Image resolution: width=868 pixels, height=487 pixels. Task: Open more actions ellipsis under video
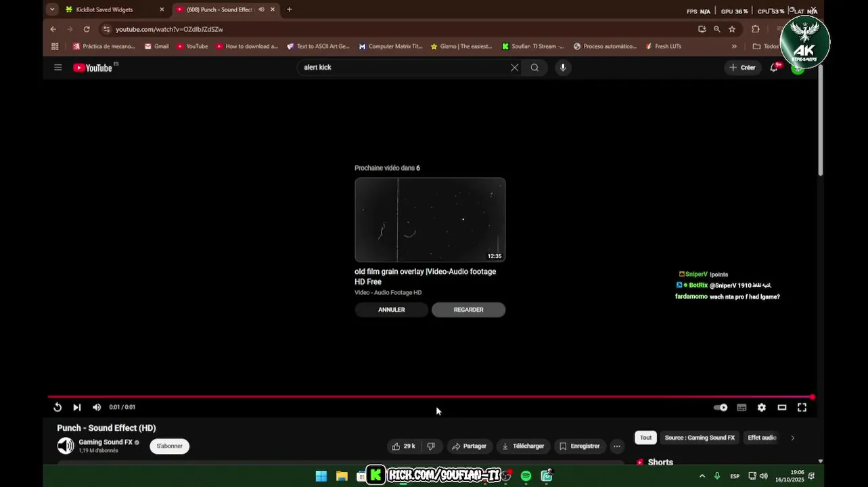click(617, 446)
